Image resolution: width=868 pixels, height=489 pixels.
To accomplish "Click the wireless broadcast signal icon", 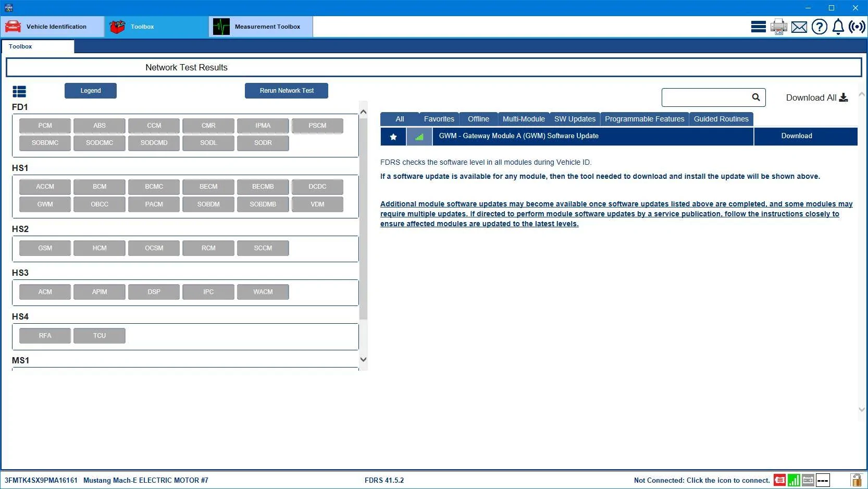I will point(857,27).
